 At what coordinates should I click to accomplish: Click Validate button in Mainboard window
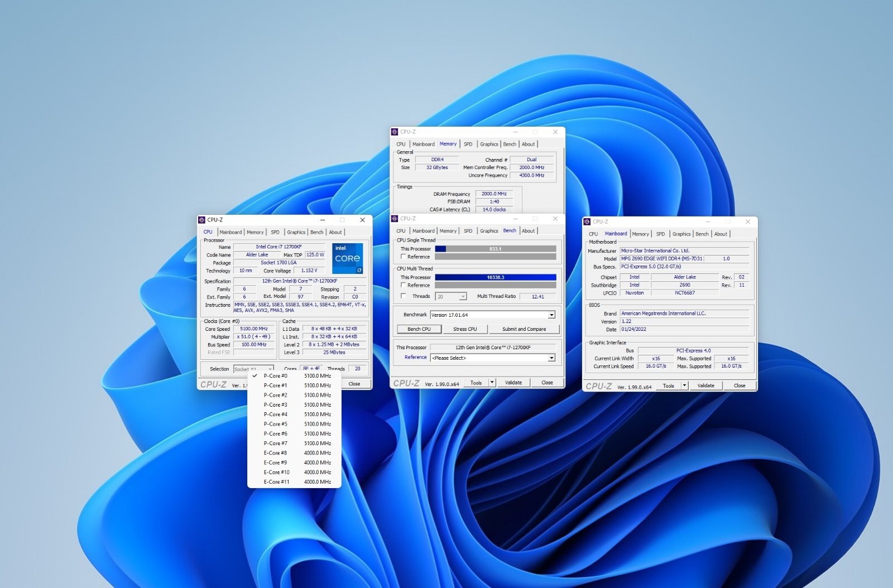point(706,385)
